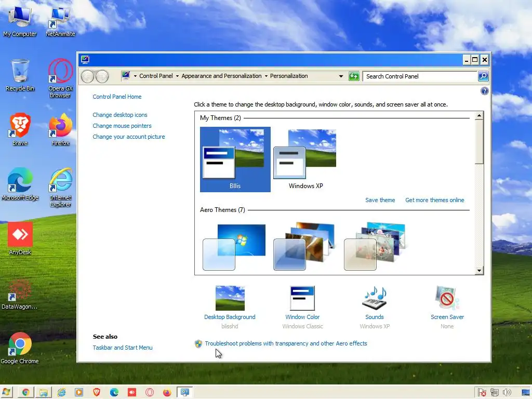
Task: Open Window Color settings
Action: pos(302,308)
